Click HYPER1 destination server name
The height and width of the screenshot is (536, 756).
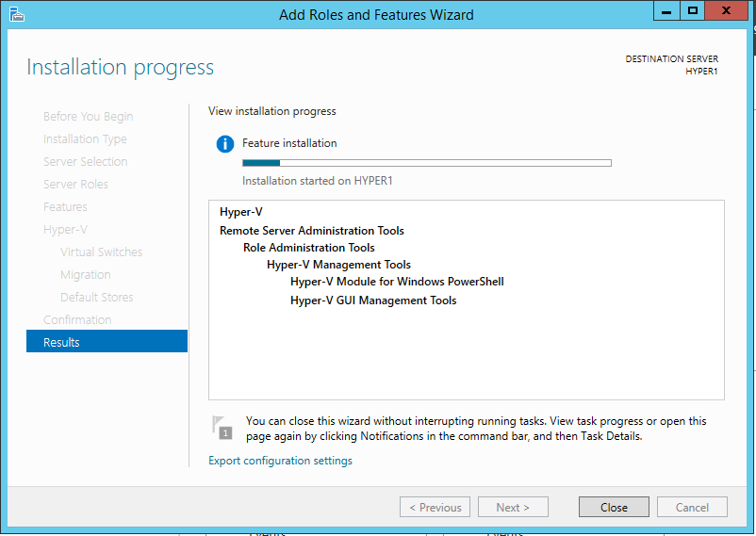tap(701, 72)
